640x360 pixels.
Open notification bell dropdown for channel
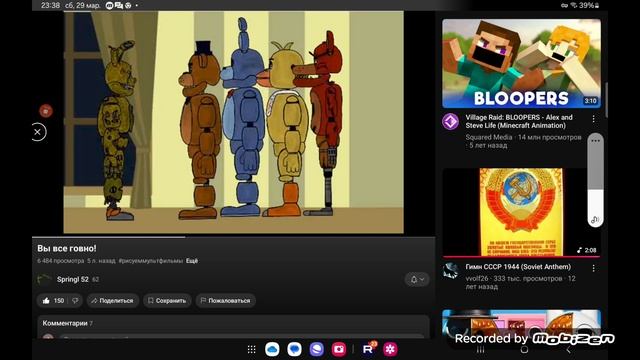(x=417, y=279)
